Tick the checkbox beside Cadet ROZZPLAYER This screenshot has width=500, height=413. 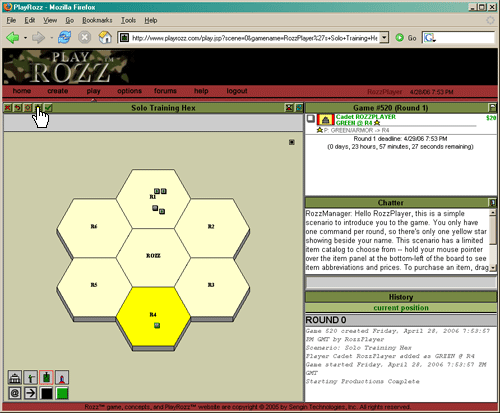[310, 119]
